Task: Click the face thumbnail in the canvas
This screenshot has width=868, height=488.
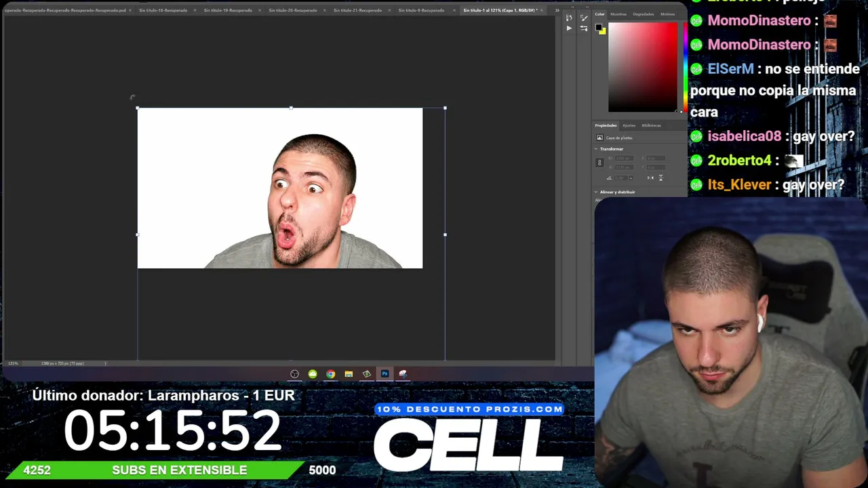Action: tap(312, 200)
